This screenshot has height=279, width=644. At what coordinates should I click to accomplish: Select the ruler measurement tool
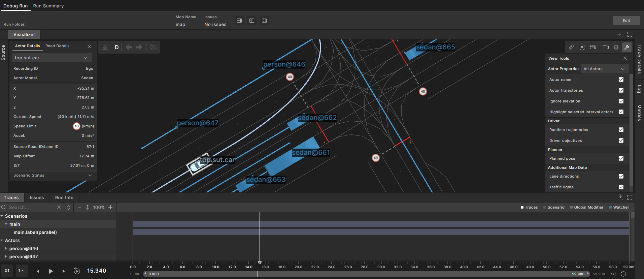click(571, 47)
